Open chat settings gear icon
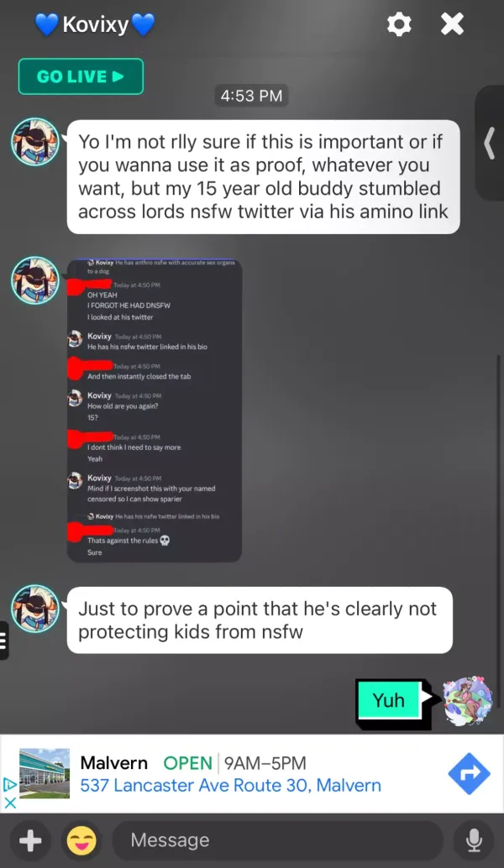The height and width of the screenshot is (868, 504). 399,24
